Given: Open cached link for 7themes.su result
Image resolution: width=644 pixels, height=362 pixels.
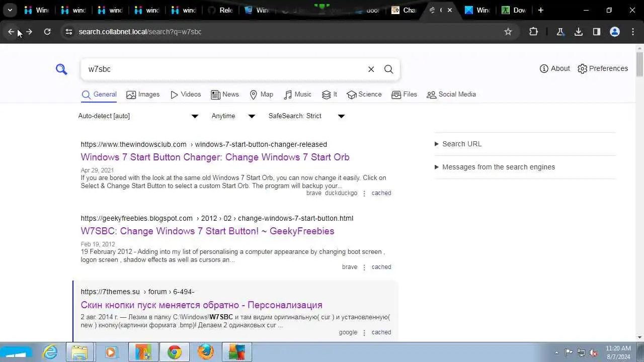Looking at the screenshot, I should click(381, 332).
